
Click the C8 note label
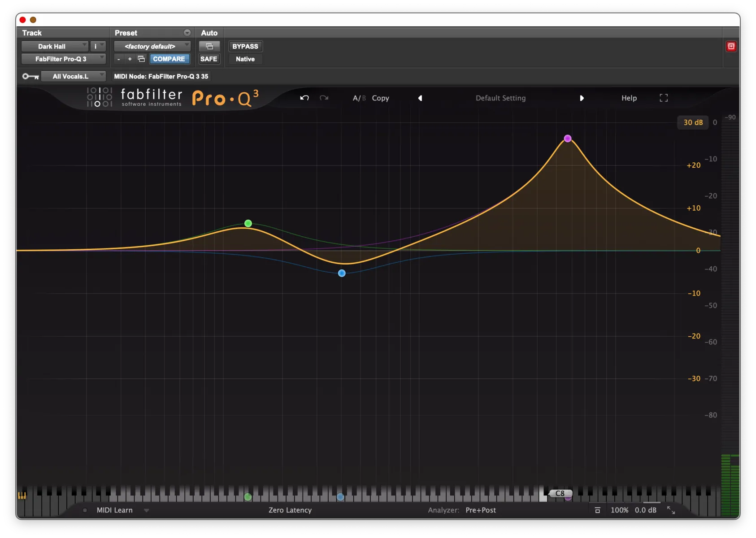(x=560, y=493)
